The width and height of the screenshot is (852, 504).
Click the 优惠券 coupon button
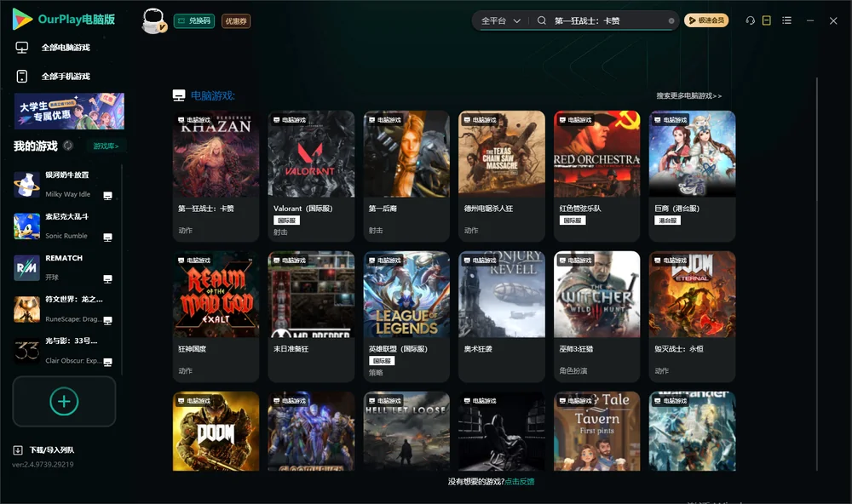(236, 21)
